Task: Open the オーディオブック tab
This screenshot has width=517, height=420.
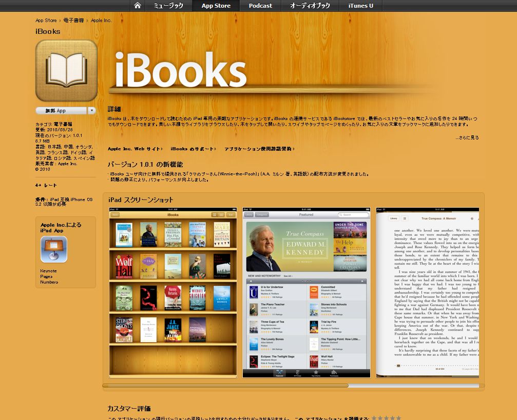Action: [310, 6]
